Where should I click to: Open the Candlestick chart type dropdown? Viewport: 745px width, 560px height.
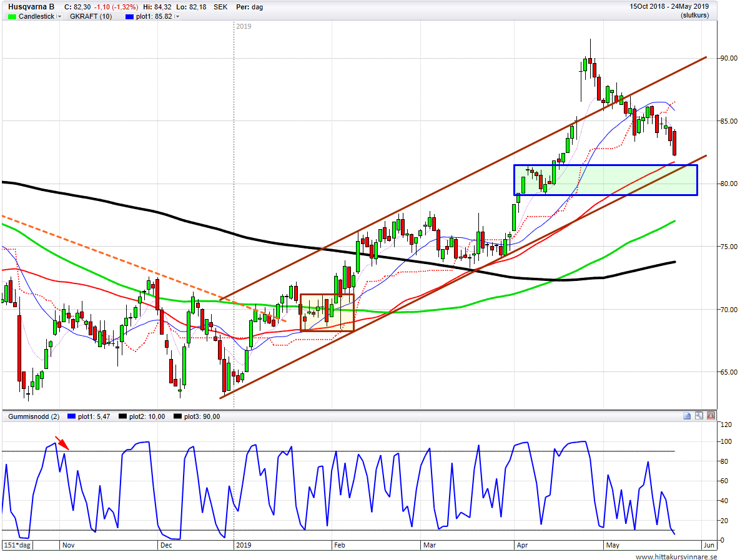pos(59,17)
